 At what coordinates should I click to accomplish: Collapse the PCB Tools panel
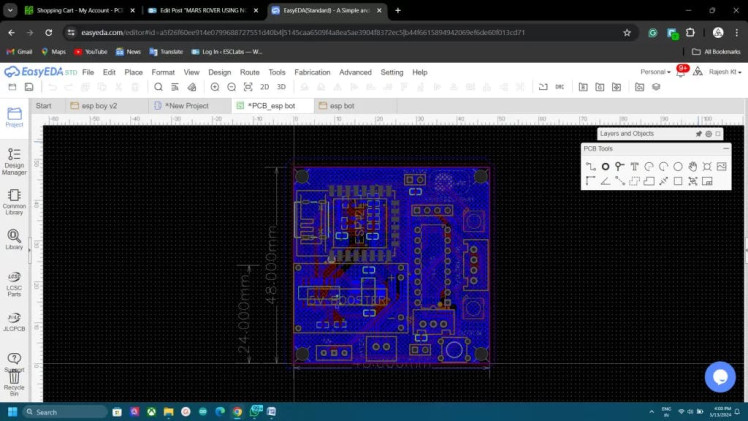726,148
